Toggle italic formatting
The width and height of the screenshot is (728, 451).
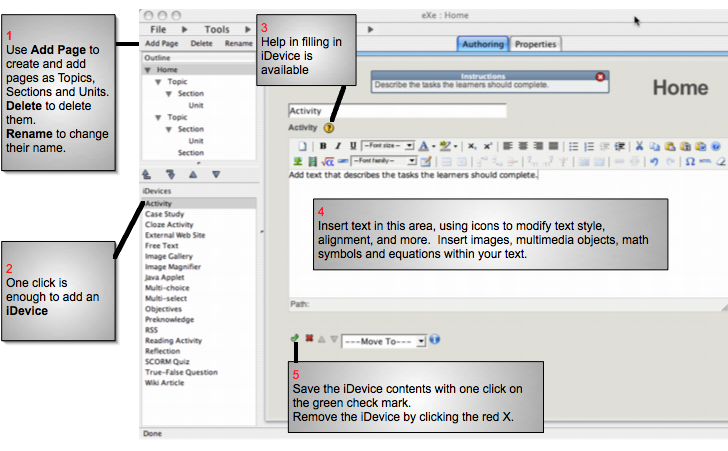click(x=338, y=146)
